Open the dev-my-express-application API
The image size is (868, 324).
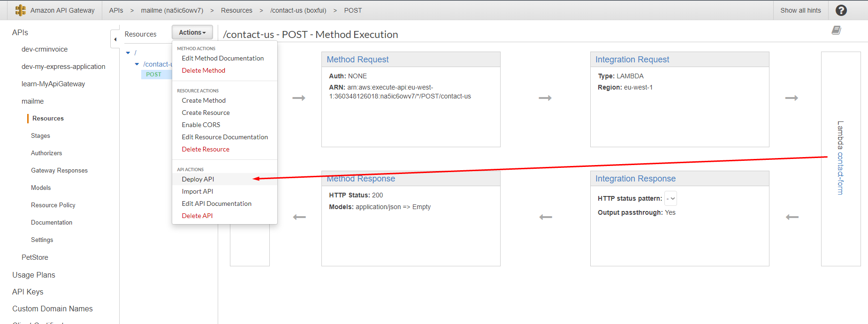click(x=63, y=67)
